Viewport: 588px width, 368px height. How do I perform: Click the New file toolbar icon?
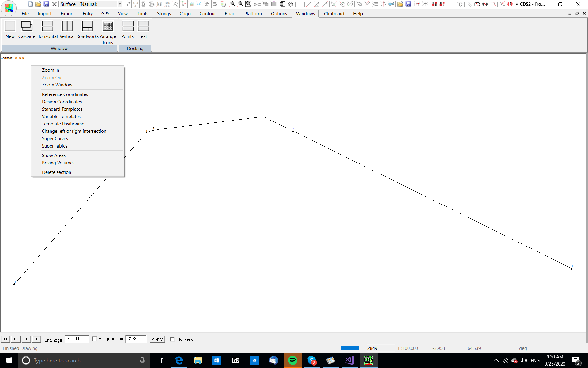pyautogui.click(x=30, y=4)
